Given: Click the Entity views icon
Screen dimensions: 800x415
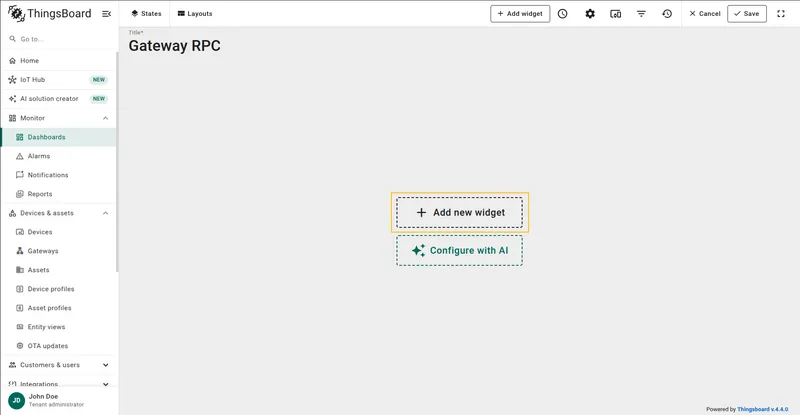Looking at the screenshot, I should (20, 327).
